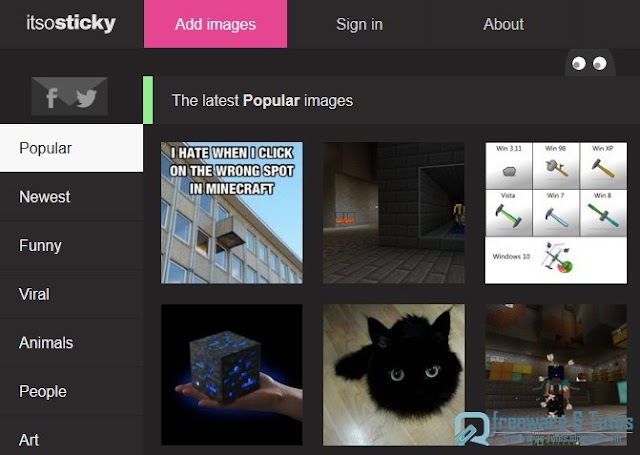This screenshot has width=640, height=455.
Task: Open the Minecraft character room image
Action: (x=556, y=375)
